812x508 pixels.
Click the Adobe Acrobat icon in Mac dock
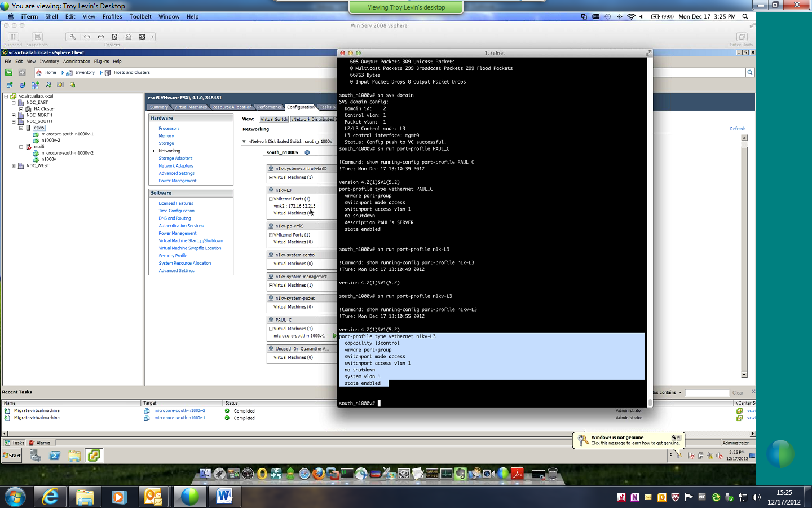pos(517,474)
